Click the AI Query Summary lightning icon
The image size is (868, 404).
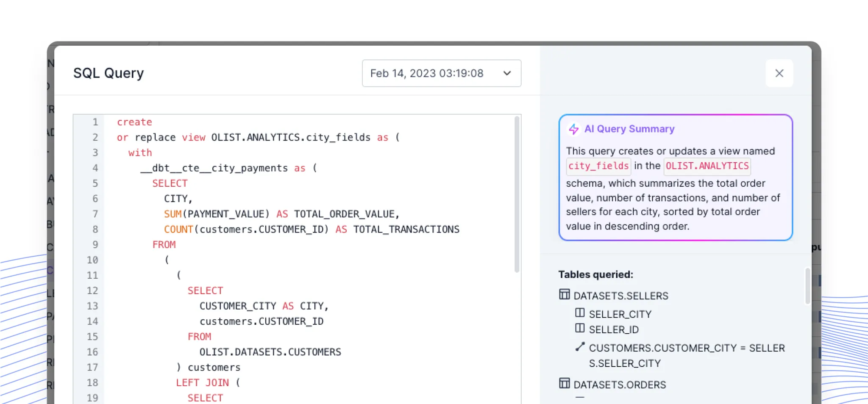pyautogui.click(x=573, y=129)
